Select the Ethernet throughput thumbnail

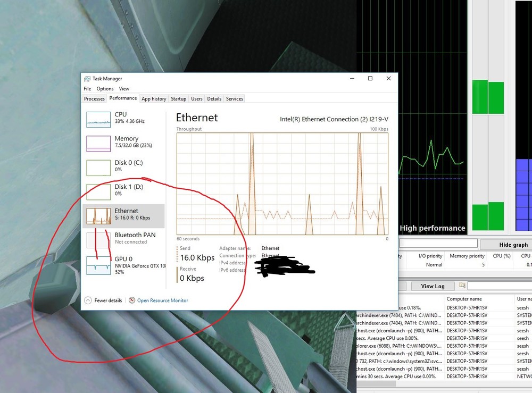(x=98, y=215)
